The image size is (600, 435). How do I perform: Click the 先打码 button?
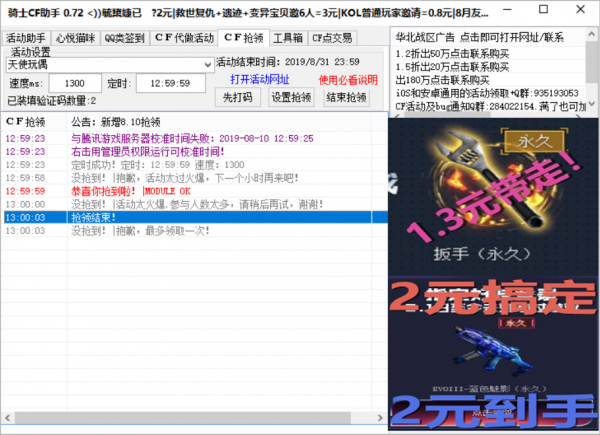point(238,97)
